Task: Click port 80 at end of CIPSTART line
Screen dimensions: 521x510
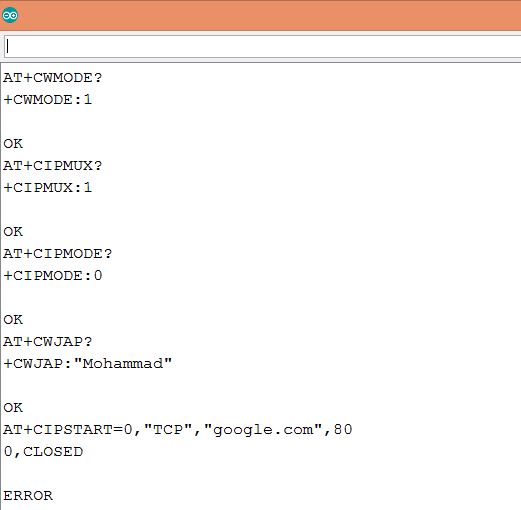Action: click(x=343, y=429)
